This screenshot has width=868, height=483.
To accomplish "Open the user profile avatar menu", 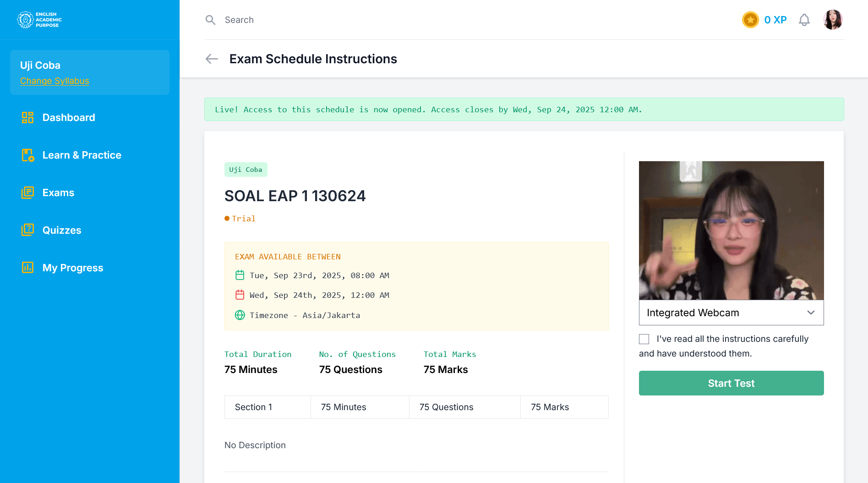I will coord(832,20).
